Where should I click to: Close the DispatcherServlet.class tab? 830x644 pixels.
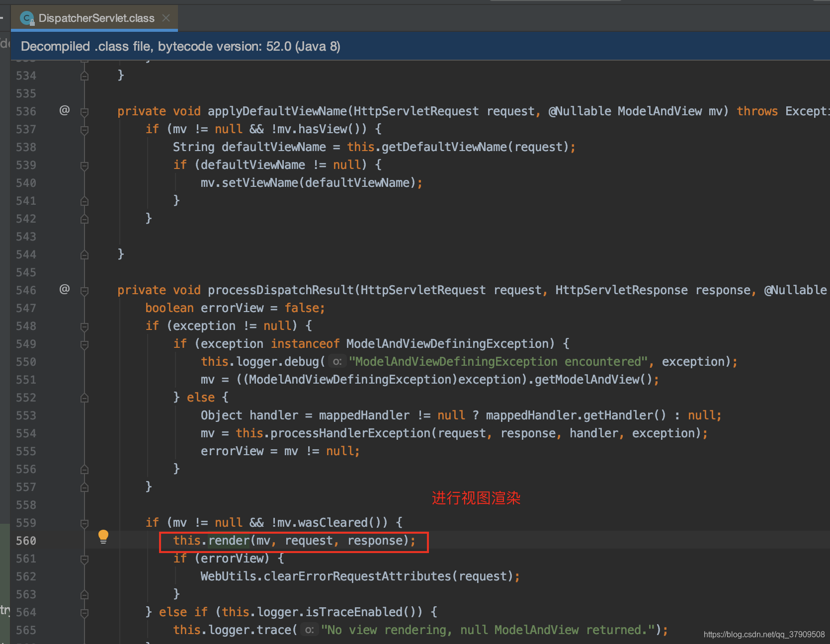(x=166, y=18)
